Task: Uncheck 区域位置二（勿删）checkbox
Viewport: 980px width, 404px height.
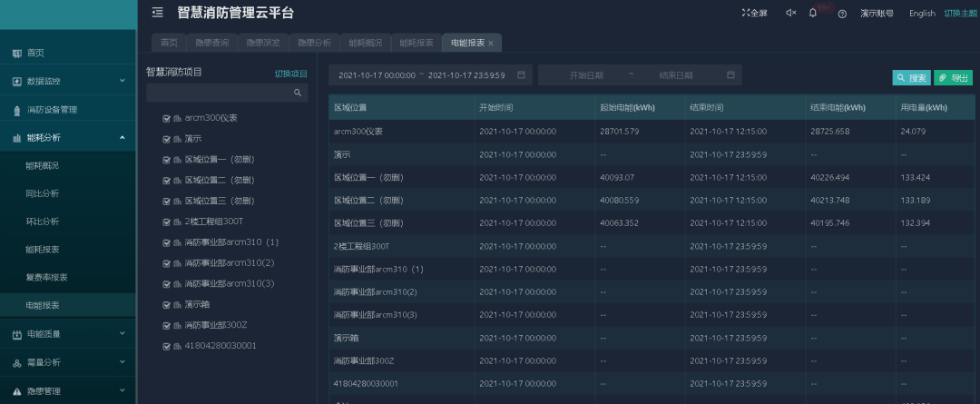Action: (x=166, y=181)
